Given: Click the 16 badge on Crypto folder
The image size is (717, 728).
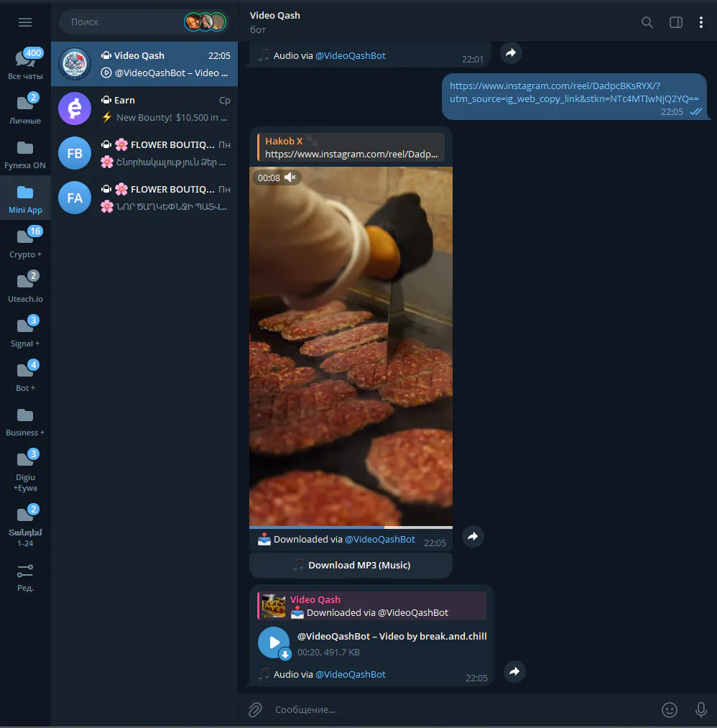Looking at the screenshot, I should coord(34,231).
